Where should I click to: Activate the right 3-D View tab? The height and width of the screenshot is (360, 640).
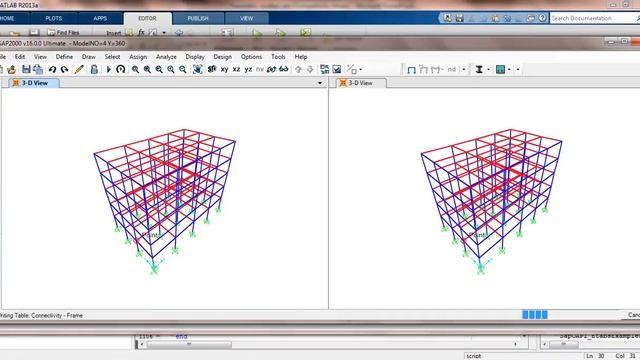click(360, 83)
